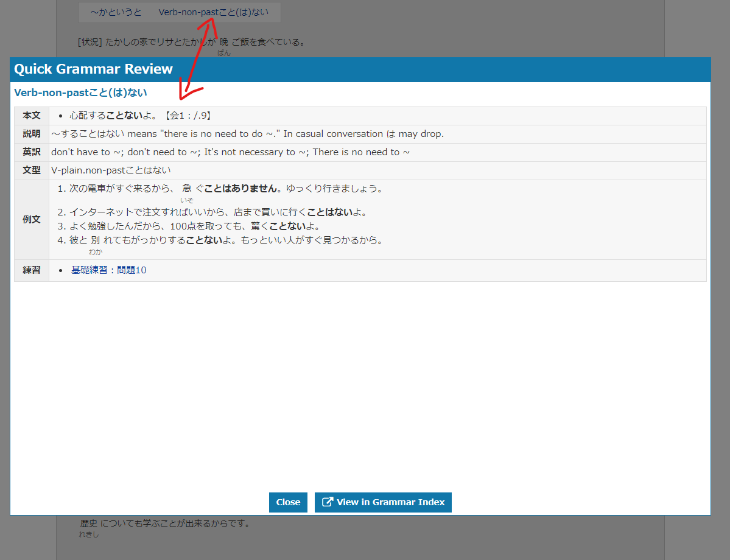Click the 英訳 row header cell
This screenshot has width=730, height=560.
pyautogui.click(x=32, y=152)
